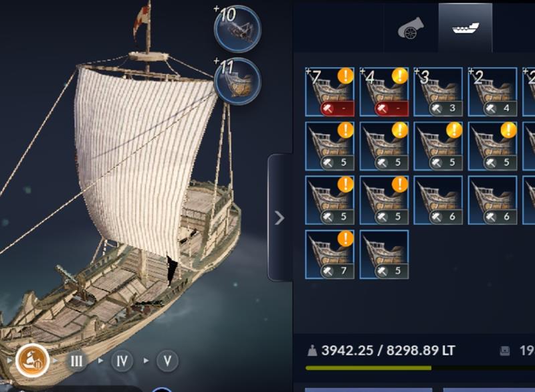Select the +10 equipped sail slot
535x392 pixels.
(237, 29)
